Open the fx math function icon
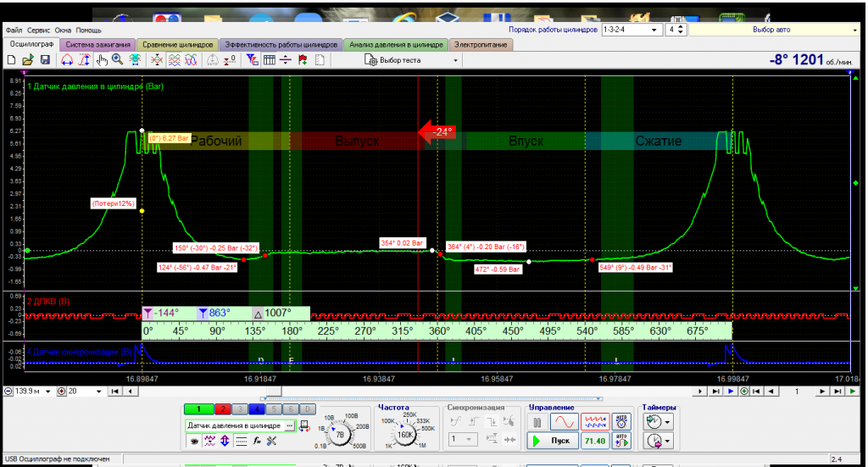Screen dimensions: 868x467 tap(256, 441)
